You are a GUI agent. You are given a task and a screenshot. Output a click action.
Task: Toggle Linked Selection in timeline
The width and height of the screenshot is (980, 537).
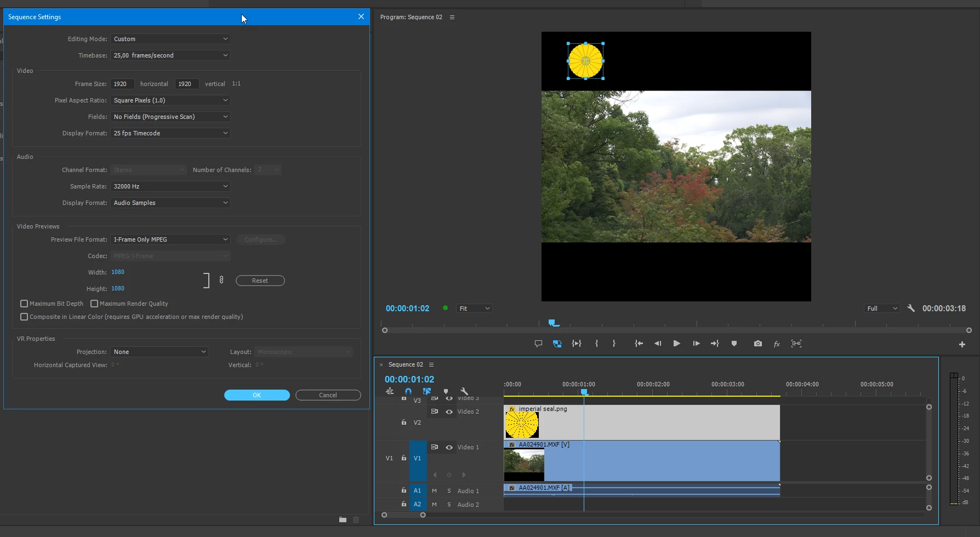427,391
